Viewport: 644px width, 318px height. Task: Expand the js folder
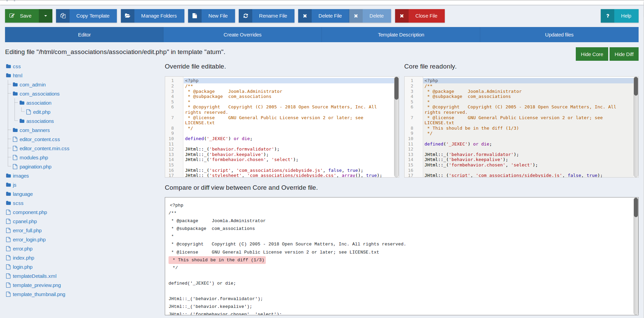11,185
